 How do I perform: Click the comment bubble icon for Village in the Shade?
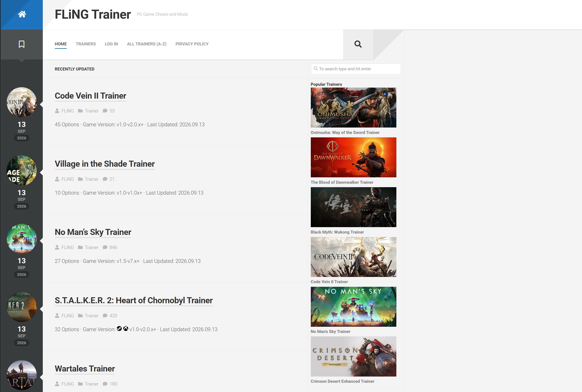[105, 179]
